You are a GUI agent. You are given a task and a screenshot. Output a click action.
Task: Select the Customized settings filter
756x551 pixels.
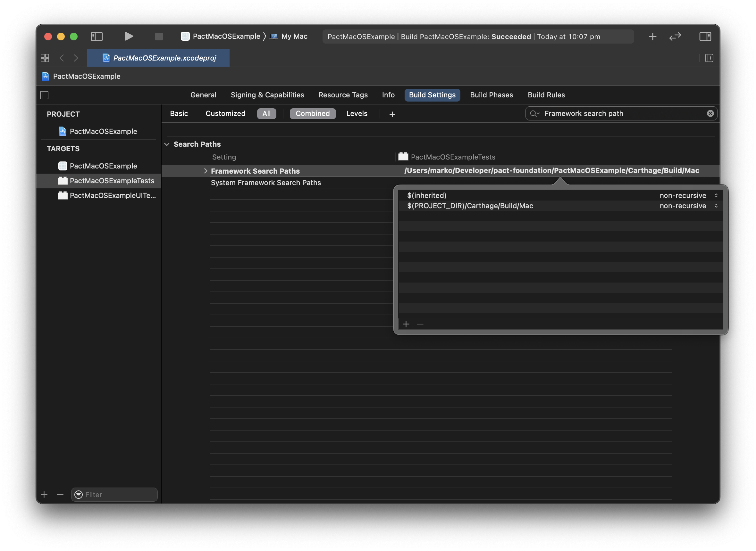click(225, 113)
